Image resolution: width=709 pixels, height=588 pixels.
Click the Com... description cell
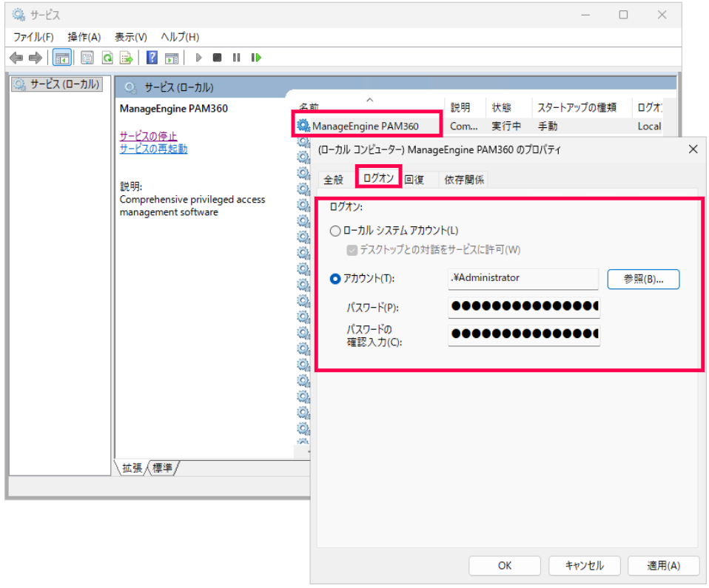click(x=464, y=126)
